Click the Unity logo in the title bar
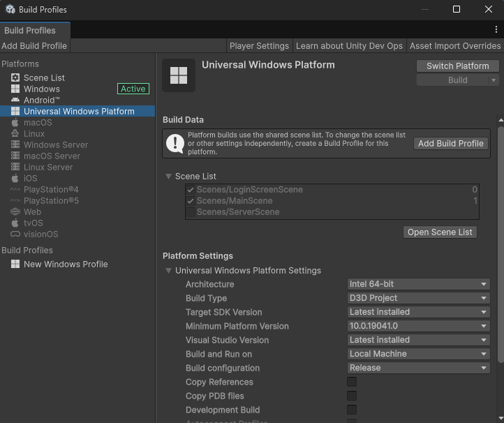 (x=10, y=9)
